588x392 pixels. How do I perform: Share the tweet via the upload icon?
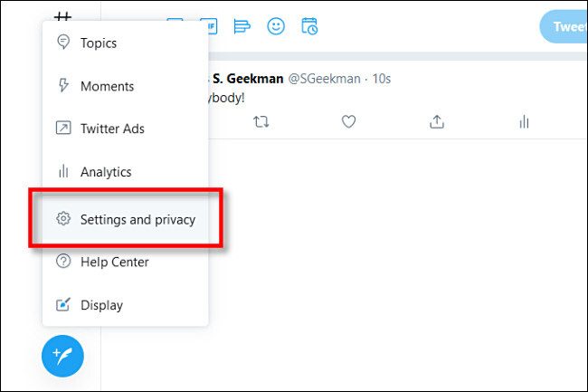436,121
